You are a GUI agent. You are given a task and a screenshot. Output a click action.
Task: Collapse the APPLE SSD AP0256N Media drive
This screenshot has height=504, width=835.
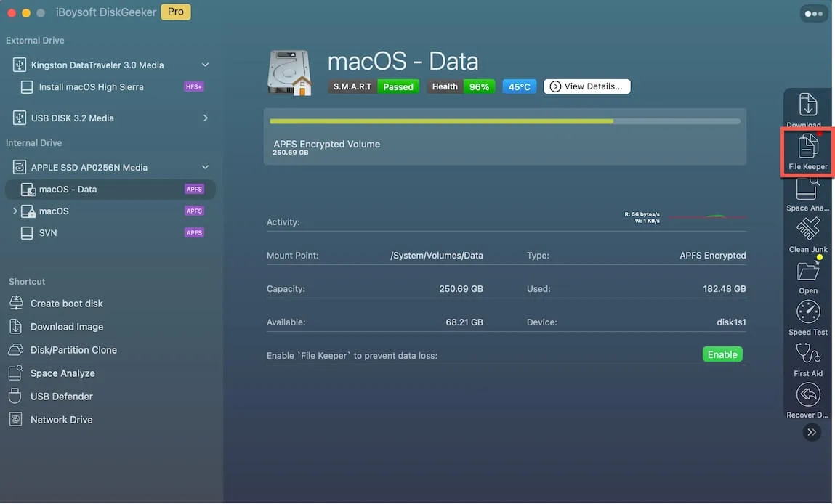coord(205,167)
